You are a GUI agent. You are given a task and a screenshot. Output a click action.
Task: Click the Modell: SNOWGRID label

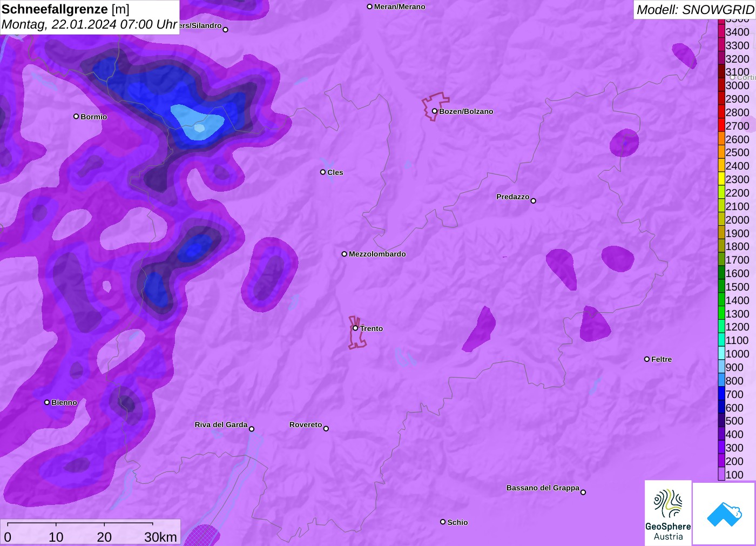(x=695, y=10)
